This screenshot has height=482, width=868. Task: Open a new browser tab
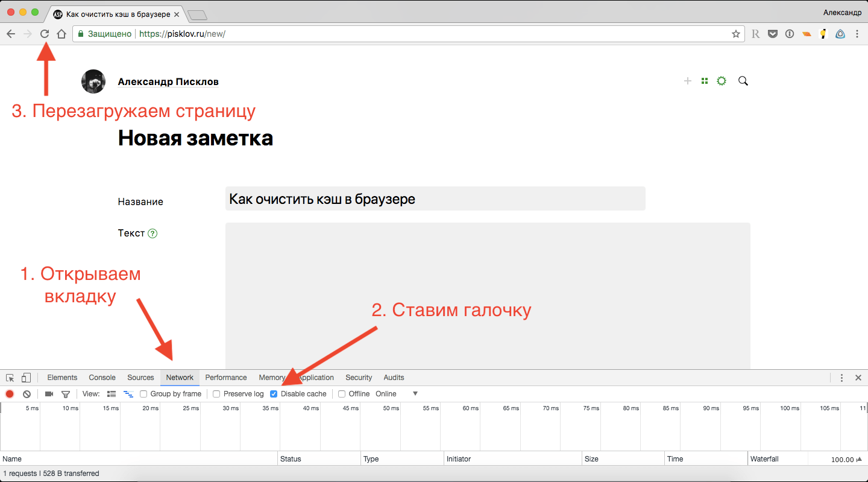pyautogui.click(x=197, y=14)
